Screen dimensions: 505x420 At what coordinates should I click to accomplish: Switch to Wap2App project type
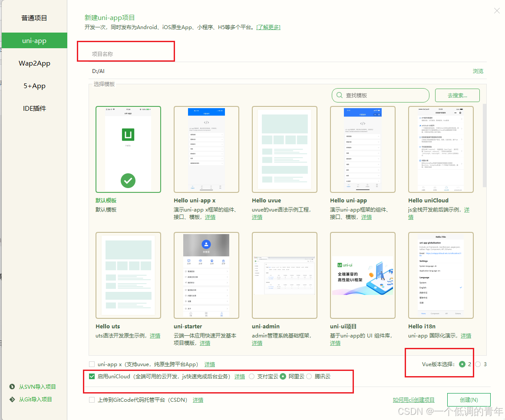(x=34, y=63)
